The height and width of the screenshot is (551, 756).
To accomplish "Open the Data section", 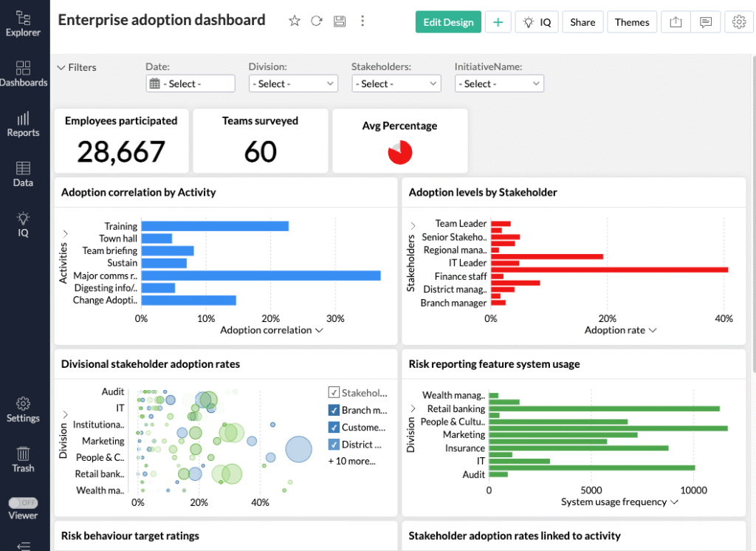I will (x=23, y=171).
